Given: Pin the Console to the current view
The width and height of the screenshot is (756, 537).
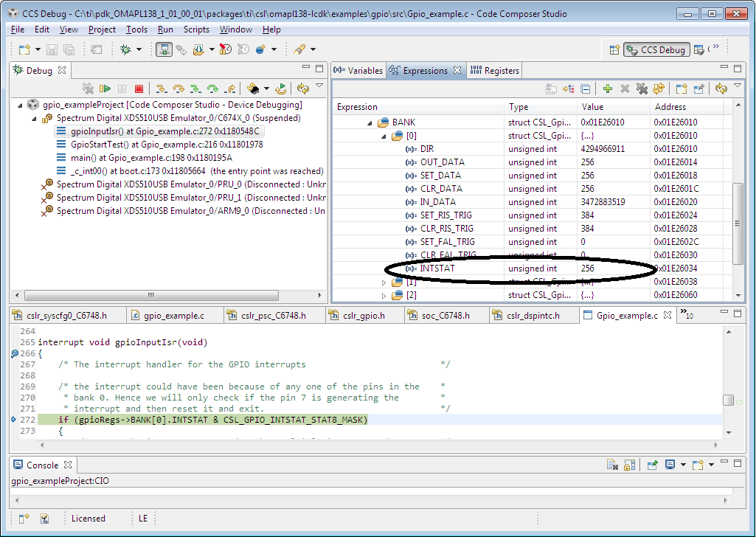Looking at the screenshot, I should 653,464.
